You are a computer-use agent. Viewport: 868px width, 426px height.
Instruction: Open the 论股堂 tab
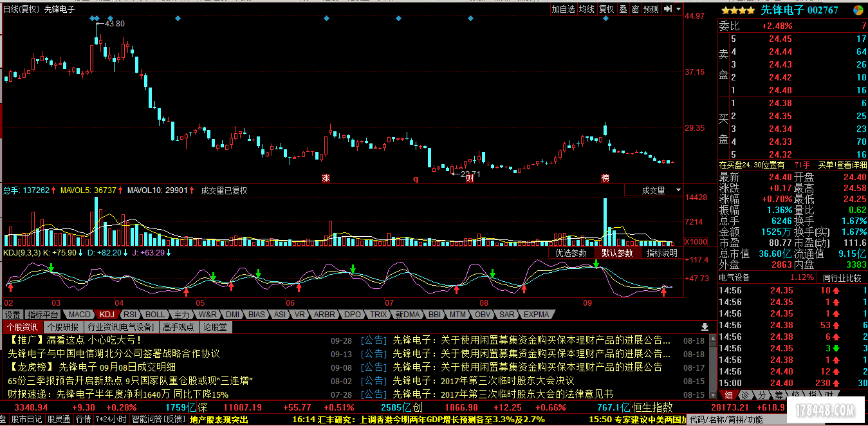click(x=215, y=327)
